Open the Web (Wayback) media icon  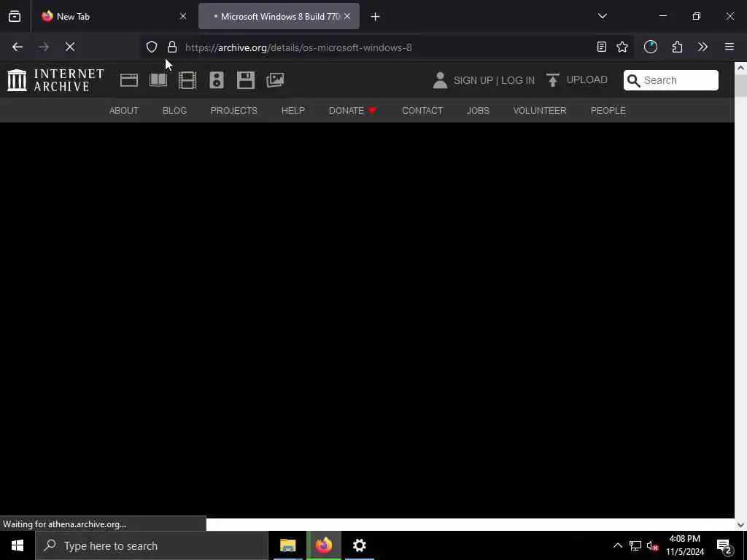[128, 80]
